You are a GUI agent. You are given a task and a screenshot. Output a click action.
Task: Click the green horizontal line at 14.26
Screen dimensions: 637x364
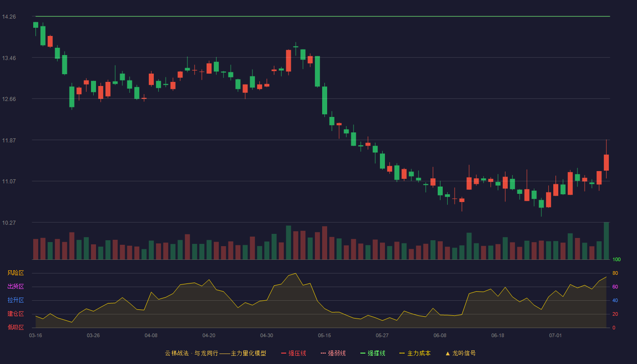click(x=323, y=16)
